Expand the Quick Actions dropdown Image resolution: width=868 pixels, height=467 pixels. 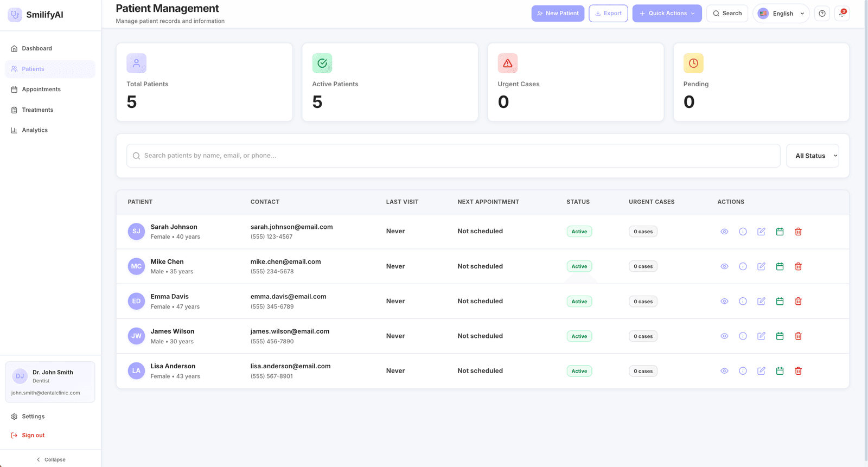pyautogui.click(x=667, y=14)
